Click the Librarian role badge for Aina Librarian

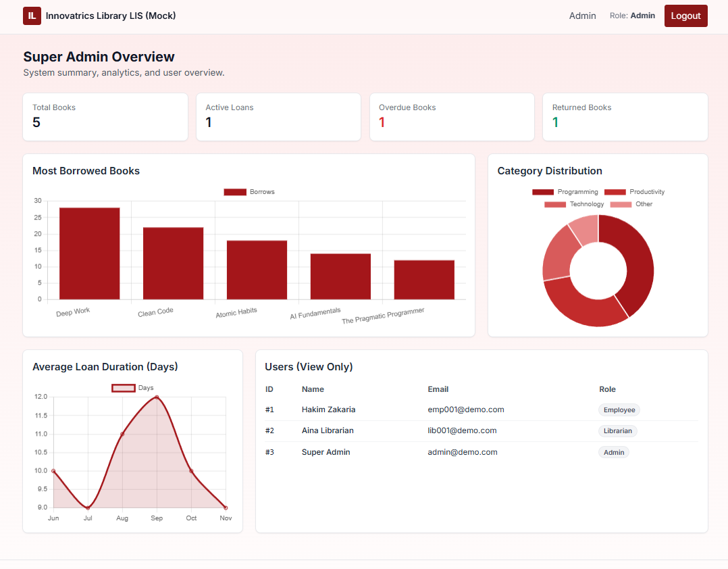617,430
